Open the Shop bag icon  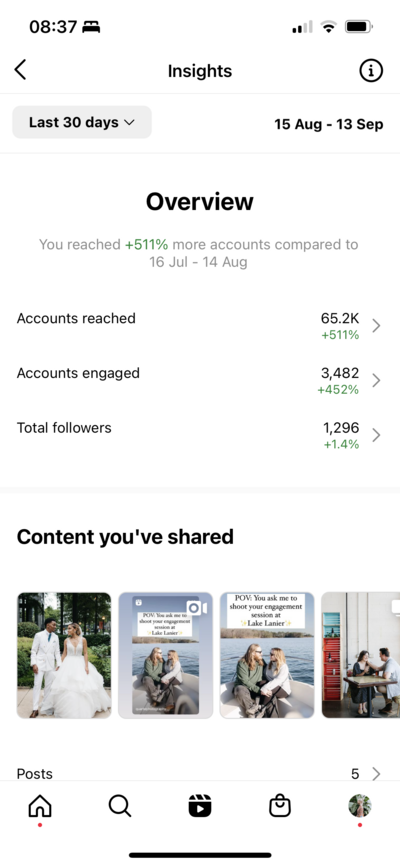coord(280,806)
